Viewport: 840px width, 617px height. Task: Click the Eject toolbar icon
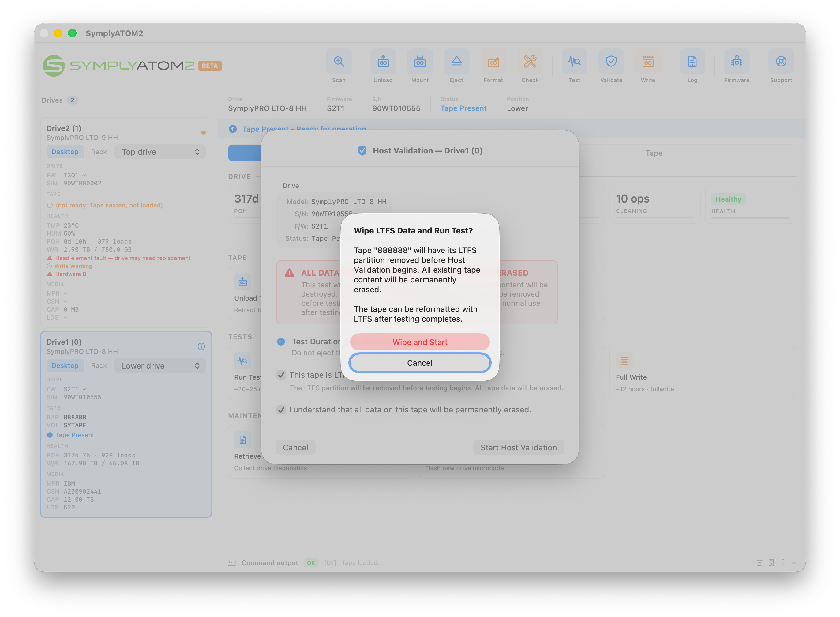(456, 61)
